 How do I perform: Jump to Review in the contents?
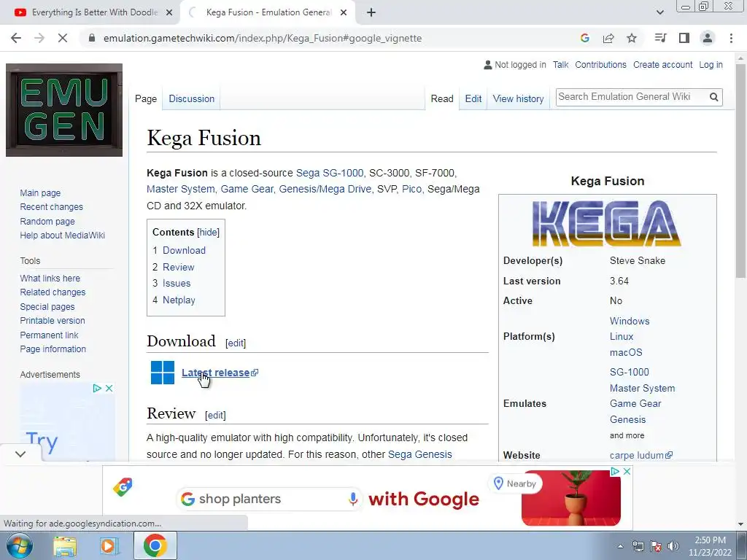click(178, 267)
